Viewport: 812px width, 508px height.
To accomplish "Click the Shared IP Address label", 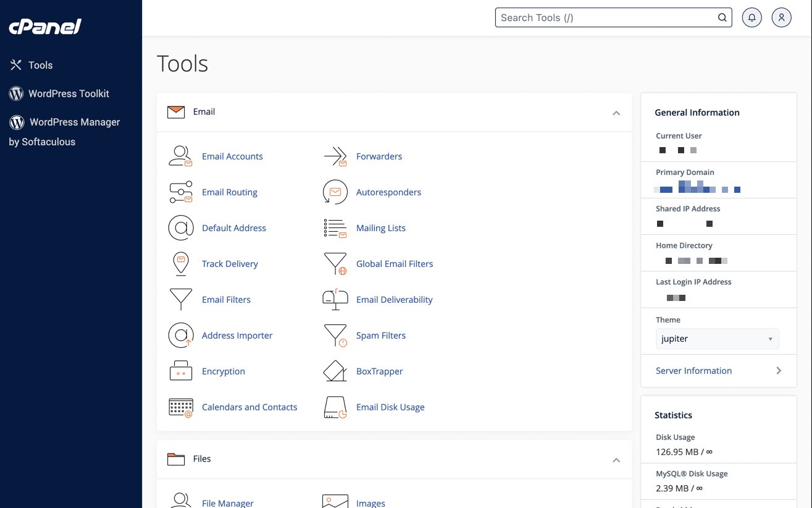I will click(x=688, y=209).
